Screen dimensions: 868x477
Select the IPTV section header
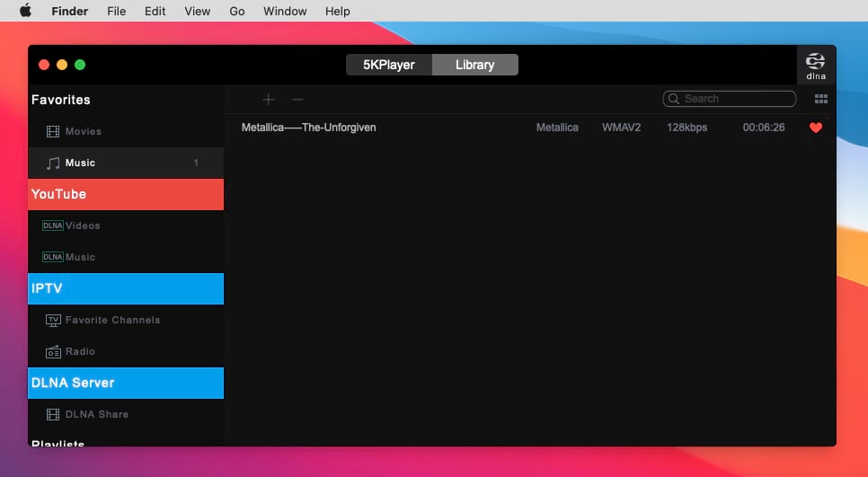pyautogui.click(x=126, y=288)
